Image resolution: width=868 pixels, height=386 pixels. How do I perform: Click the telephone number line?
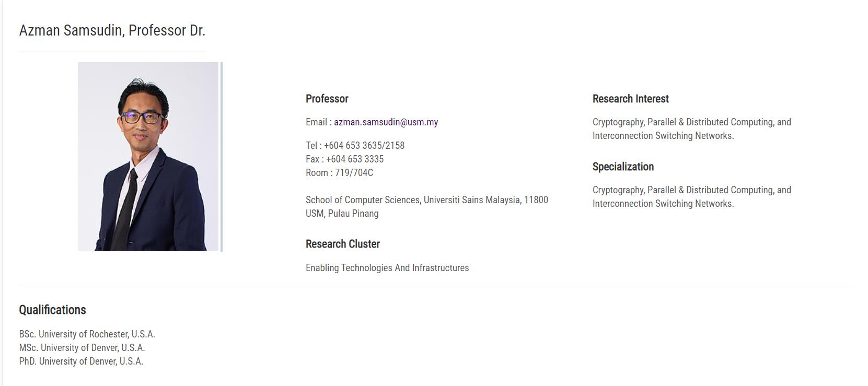[x=355, y=146]
